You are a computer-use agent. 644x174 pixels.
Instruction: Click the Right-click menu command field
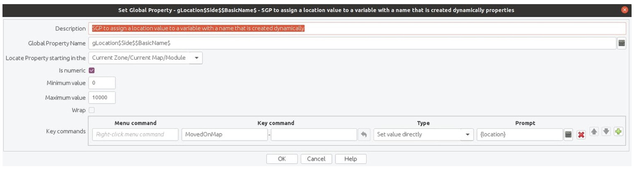pyautogui.click(x=135, y=135)
